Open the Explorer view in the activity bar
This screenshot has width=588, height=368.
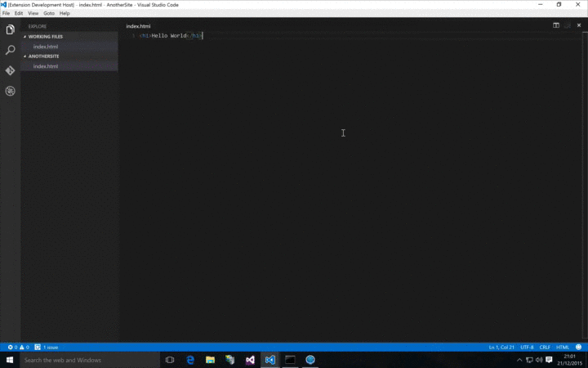point(10,29)
